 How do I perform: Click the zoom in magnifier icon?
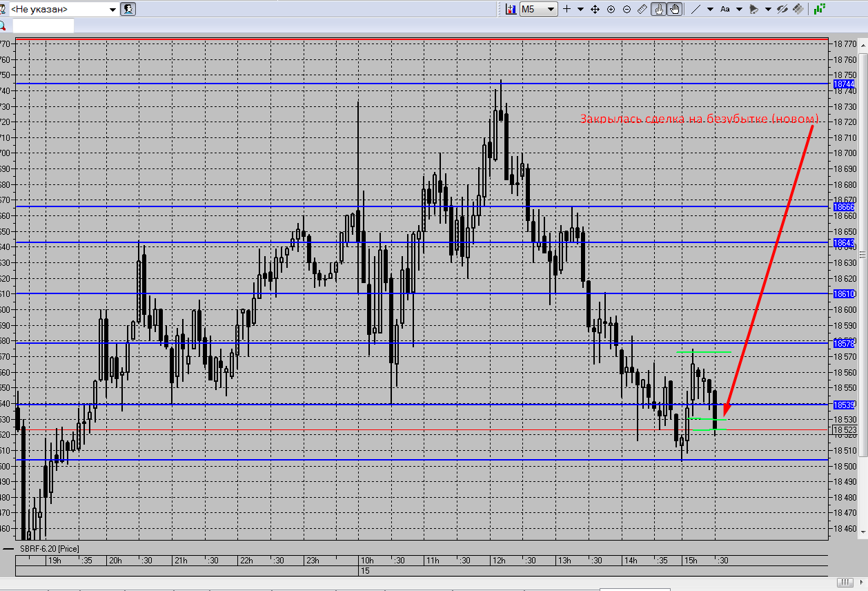[611, 9]
